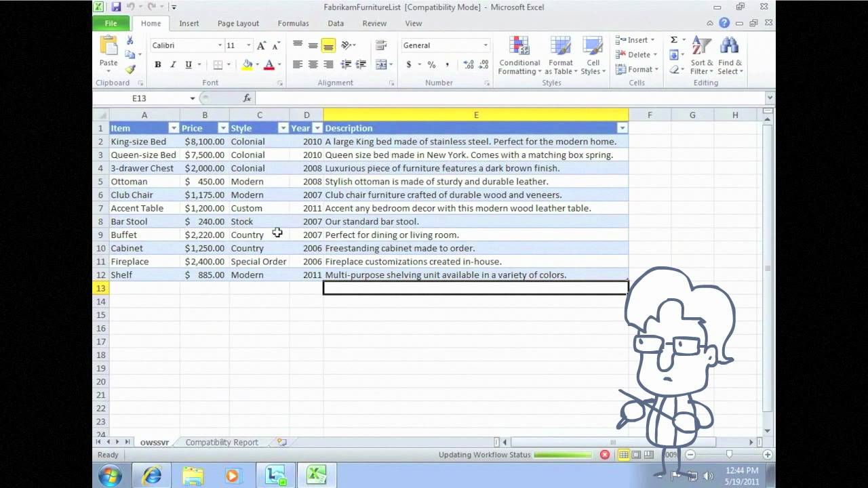Viewport: 868px width, 488px height.
Task: Switch to the Insert ribbon tab
Action: click(189, 23)
